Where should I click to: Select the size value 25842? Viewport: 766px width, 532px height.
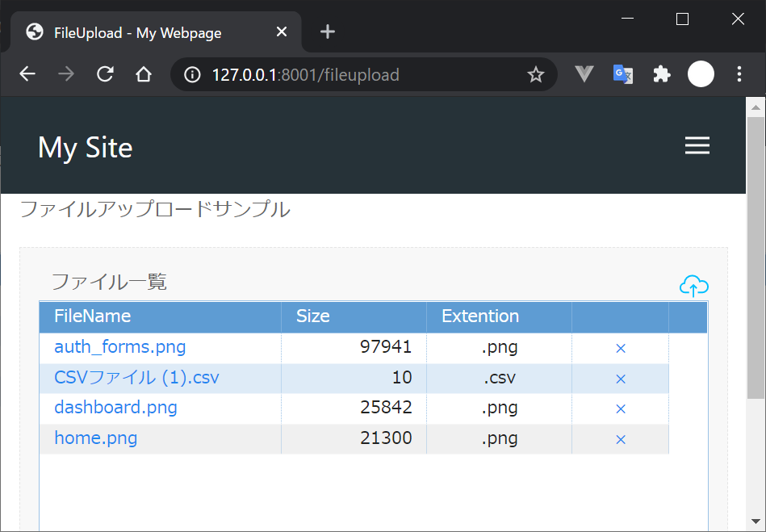pos(386,408)
